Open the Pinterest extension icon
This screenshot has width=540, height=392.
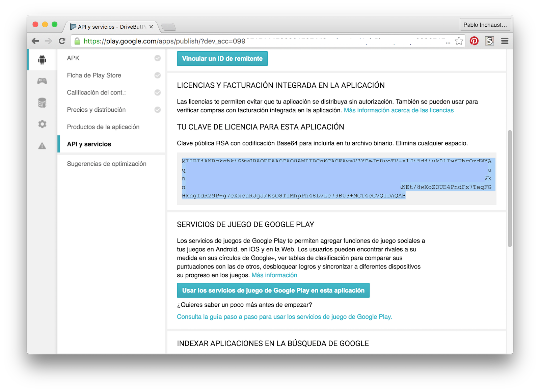474,41
